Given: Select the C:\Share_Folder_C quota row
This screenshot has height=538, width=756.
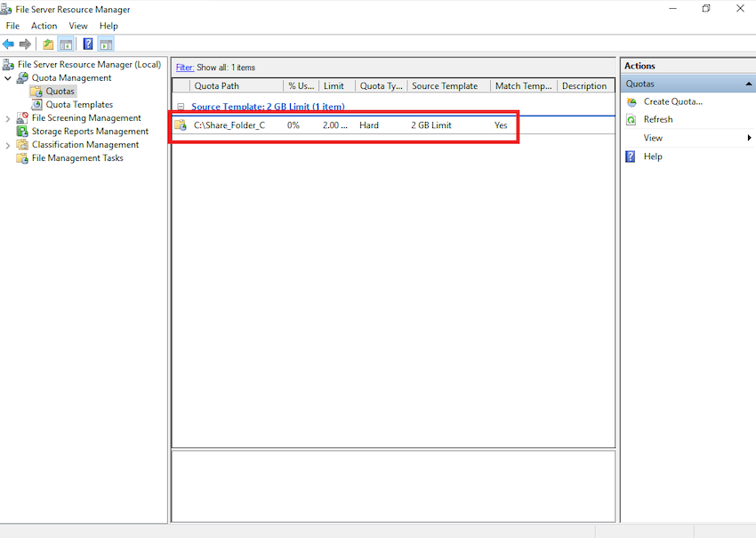Looking at the screenshot, I should pyautogui.click(x=234, y=124).
